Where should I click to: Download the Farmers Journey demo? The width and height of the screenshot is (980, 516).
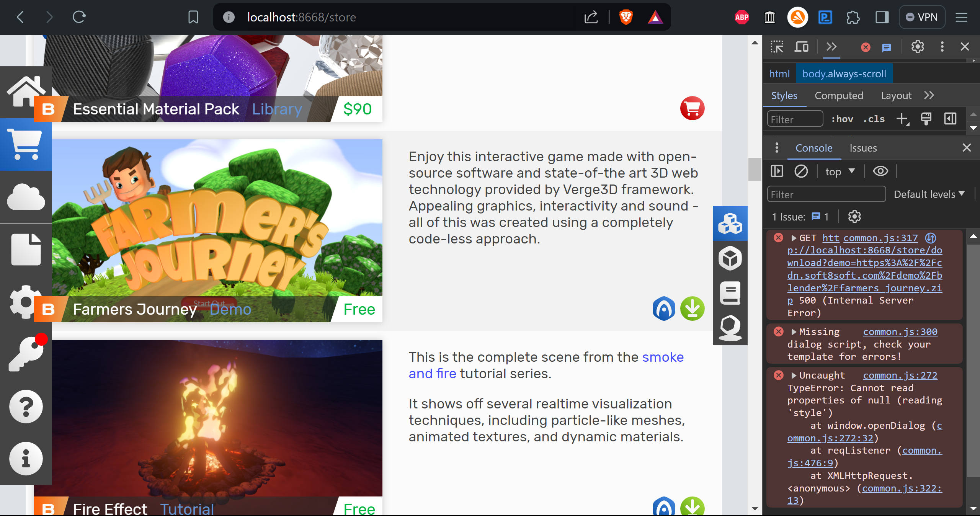click(x=692, y=309)
